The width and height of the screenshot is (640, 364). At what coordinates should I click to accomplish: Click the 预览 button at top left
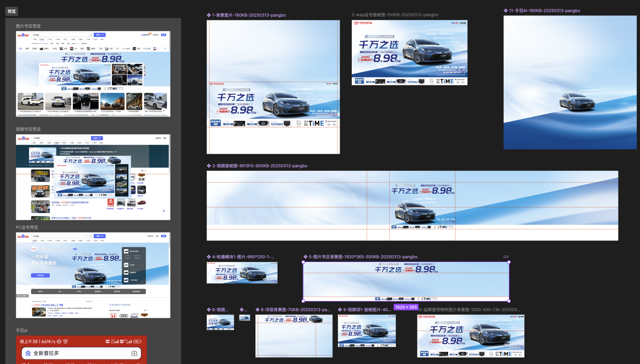(12, 11)
